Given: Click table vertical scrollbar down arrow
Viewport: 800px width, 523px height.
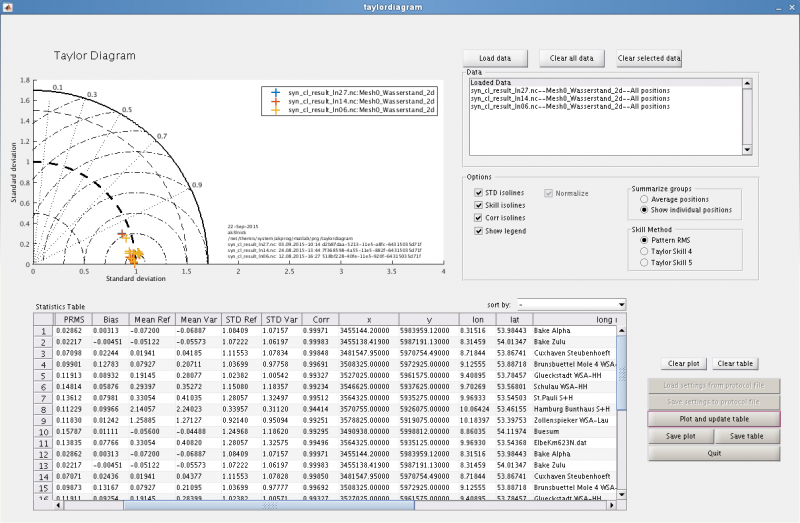Looking at the screenshot, I should pos(621,494).
